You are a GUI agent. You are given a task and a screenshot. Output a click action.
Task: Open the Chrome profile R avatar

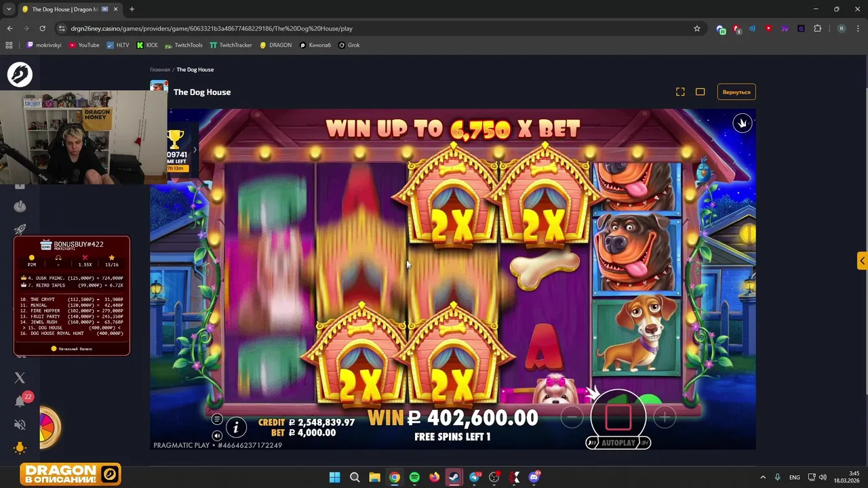[842, 28]
